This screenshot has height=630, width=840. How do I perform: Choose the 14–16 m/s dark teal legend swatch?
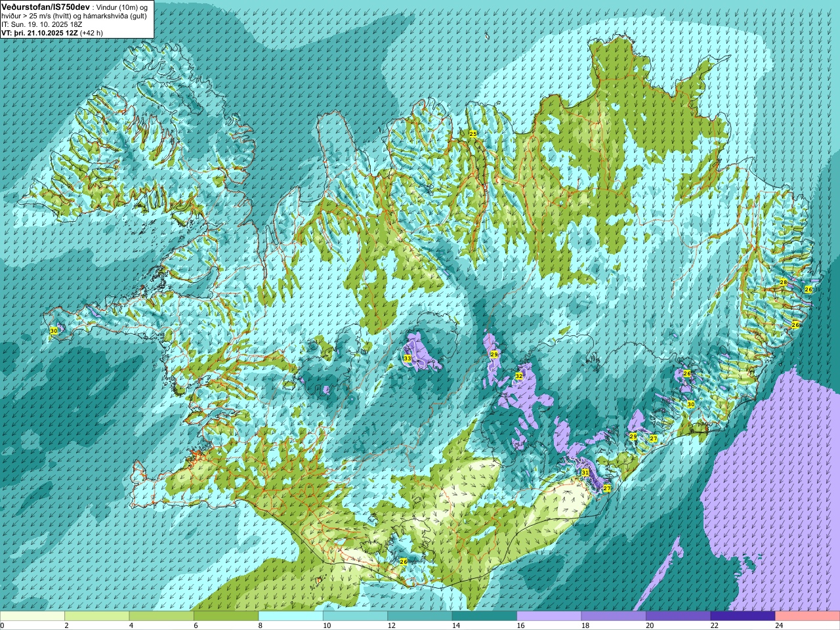[x=484, y=616]
